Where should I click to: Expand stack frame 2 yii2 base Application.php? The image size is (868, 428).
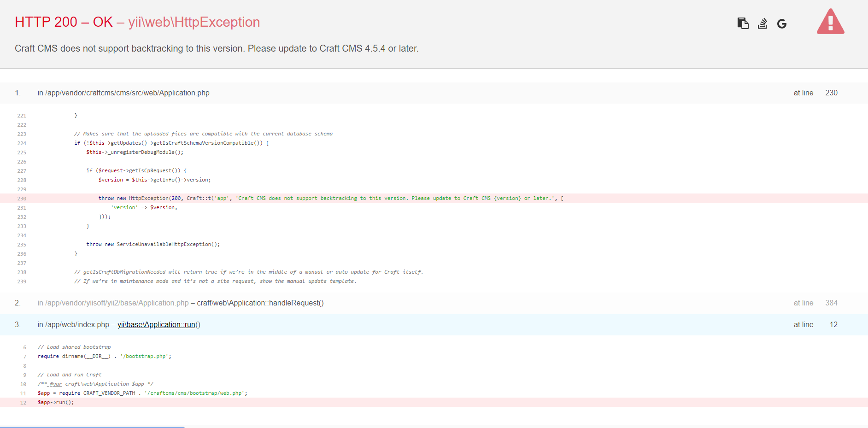(x=184, y=303)
